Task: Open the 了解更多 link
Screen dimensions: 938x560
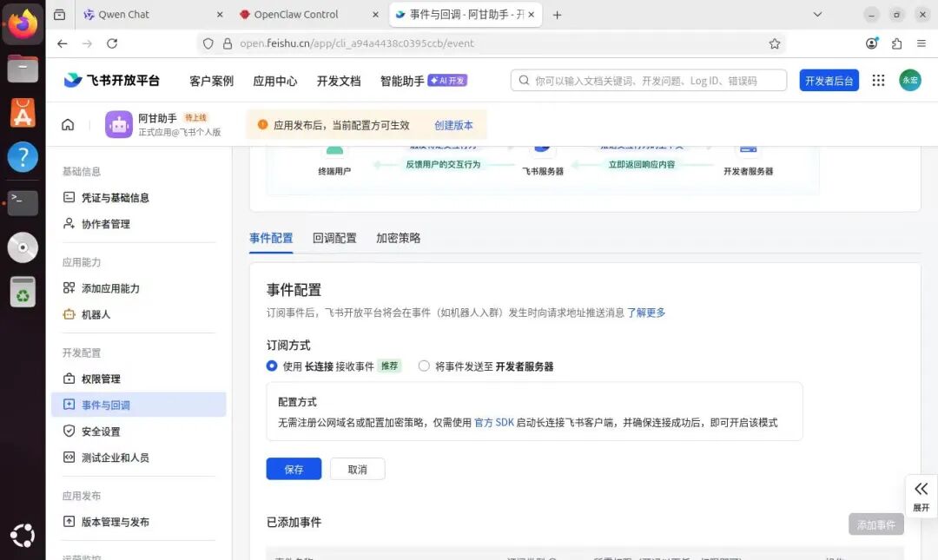Action: pos(647,313)
